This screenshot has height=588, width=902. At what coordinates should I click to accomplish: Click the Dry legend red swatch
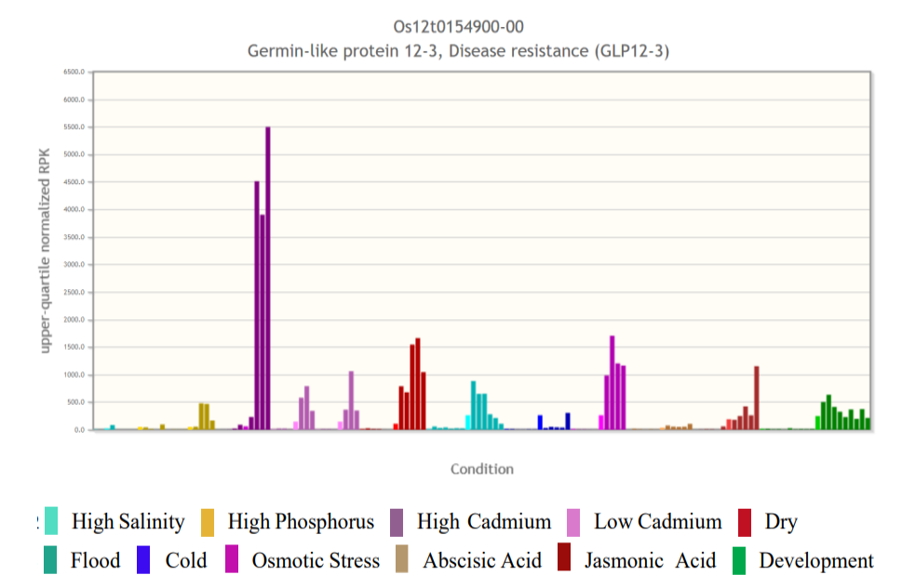click(745, 522)
